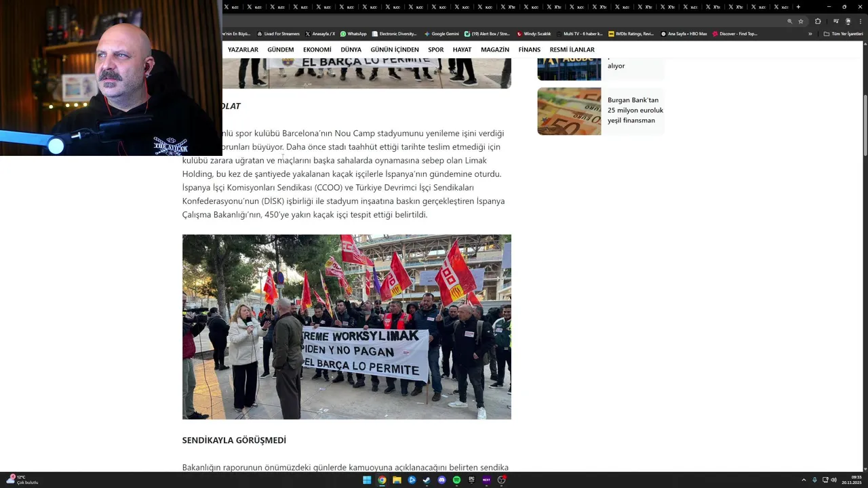Viewport: 868px width, 488px height.
Task: Open the HAYAT section
Action: pos(462,49)
